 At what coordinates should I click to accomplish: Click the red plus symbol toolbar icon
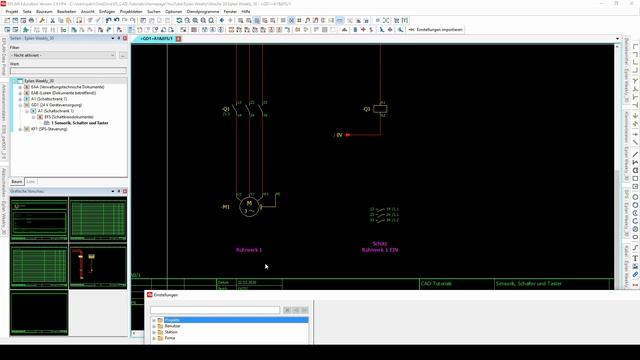click(363, 30)
